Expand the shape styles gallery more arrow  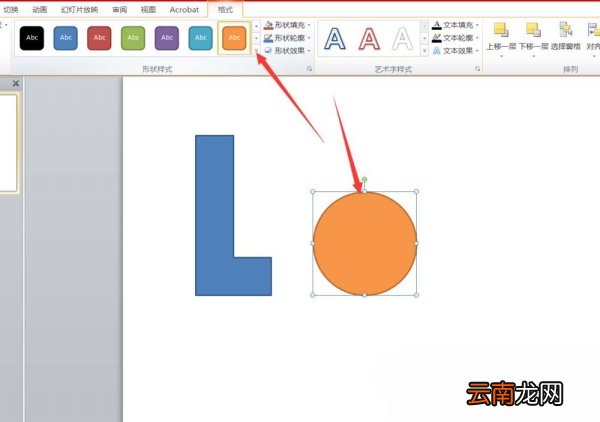point(256,51)
